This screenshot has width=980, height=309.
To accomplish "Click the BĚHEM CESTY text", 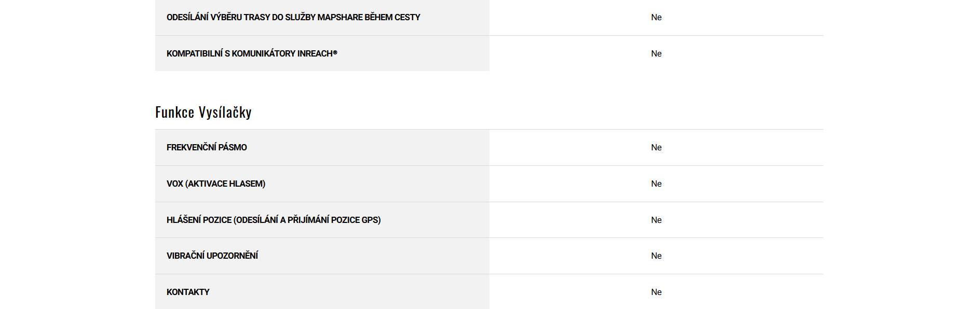I will click(x=392, y=18).
